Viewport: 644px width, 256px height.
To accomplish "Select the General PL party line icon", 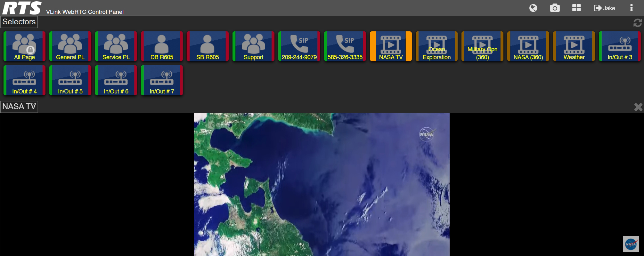I will [x=70, y=46].
